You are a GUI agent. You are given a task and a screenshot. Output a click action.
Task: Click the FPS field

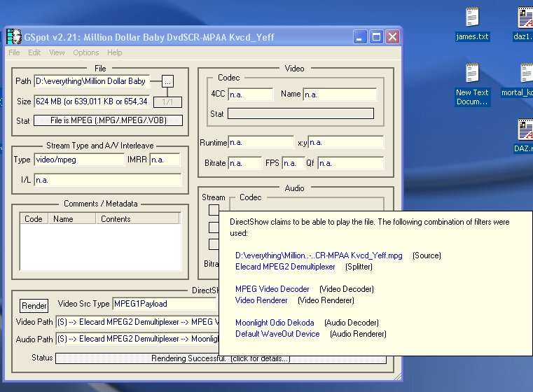293,163
